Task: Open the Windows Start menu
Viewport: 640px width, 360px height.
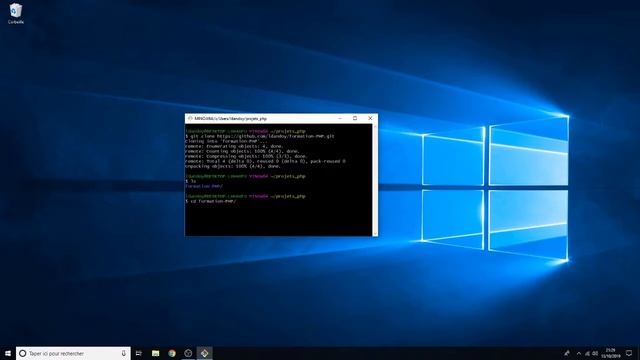Action: click(x=8, y=353)
